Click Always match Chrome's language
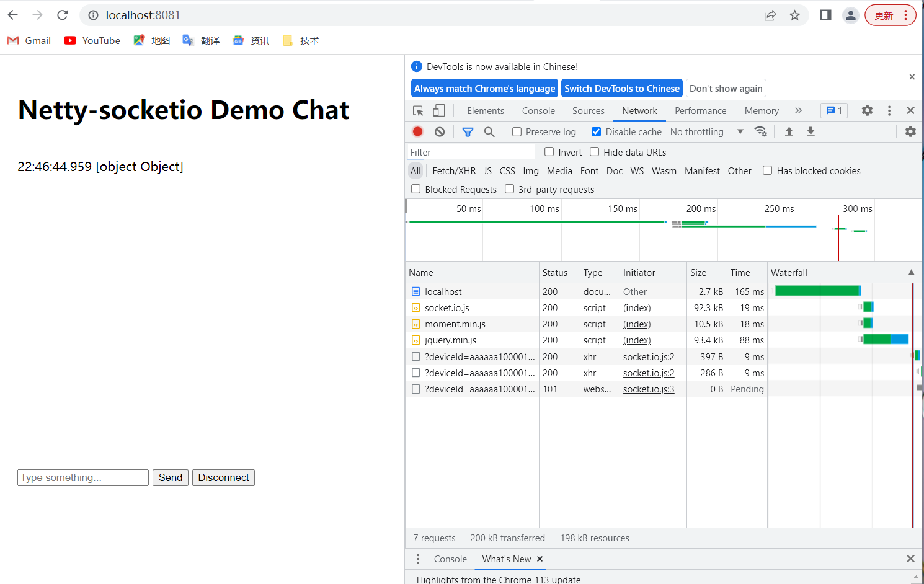This screenshot has width=924, height=584. coord(484,88)
